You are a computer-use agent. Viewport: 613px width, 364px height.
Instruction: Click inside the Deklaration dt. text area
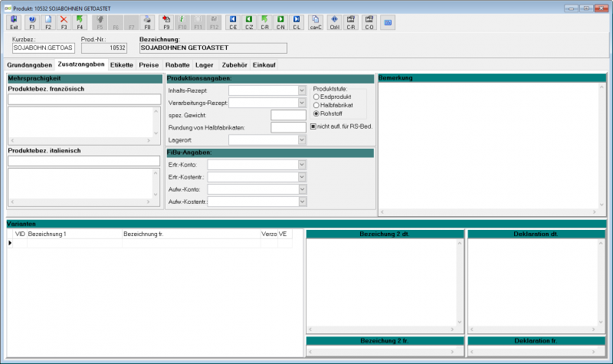533,282
